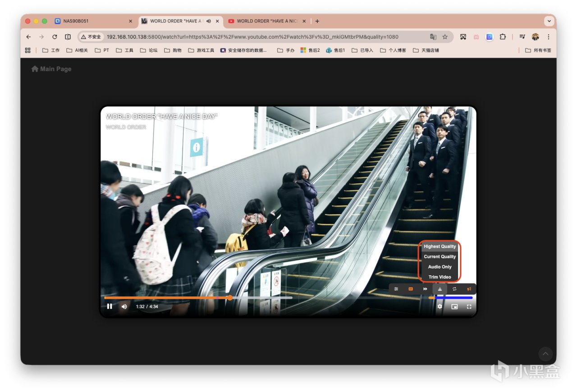
Task: Go back to the previous page
Action: point(28,37)
